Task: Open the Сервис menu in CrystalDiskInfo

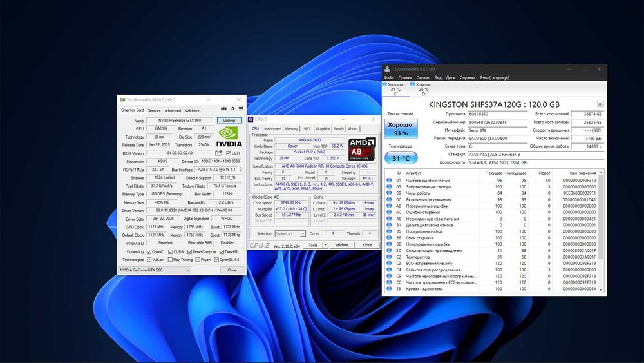Action: [x=423, y=78]
